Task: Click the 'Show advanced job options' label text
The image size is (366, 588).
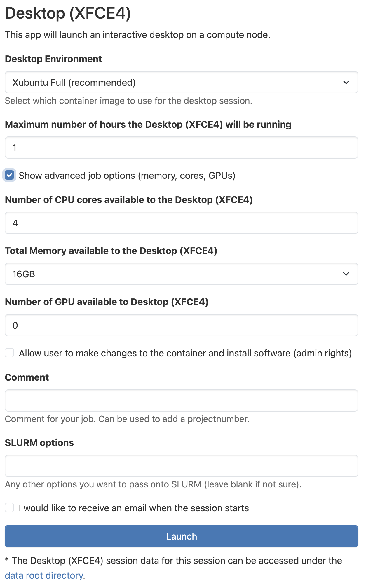Action: 127,176
